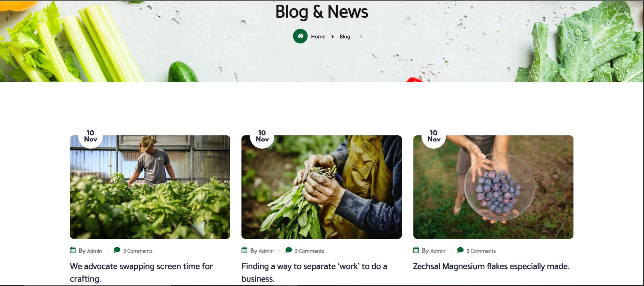Click calendar icon on Zechsal Magnesium post
Image resolution: width=644 pixels, height=286 pixels.
pos(416,250)
